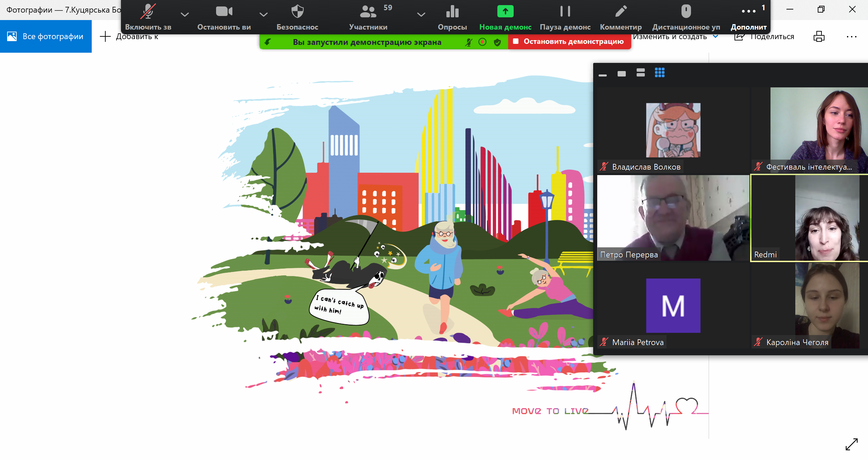The height and width of the screenshot is (460, 868).
Task: Select Redmi video tile
Action: pos(810,218)
